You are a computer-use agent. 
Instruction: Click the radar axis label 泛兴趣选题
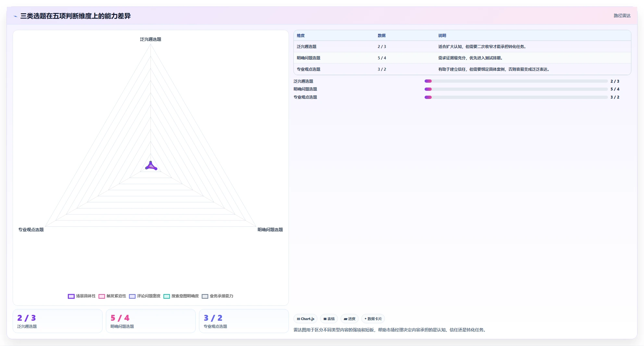pyautogui.click(x=151, y=39)
